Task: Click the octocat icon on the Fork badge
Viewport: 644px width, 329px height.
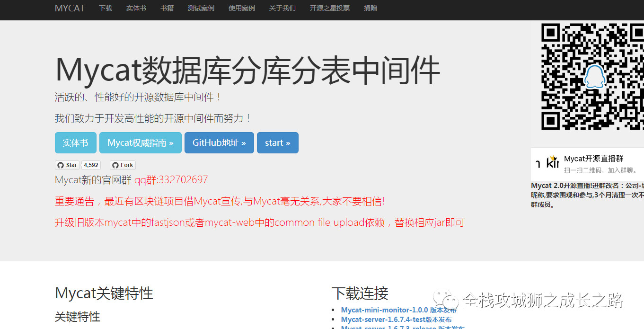Action: [115, 165]
